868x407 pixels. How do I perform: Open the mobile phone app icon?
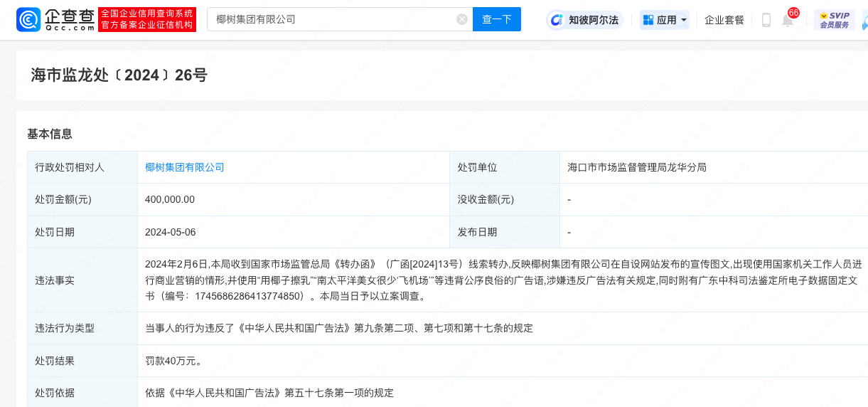click(766, 20)
